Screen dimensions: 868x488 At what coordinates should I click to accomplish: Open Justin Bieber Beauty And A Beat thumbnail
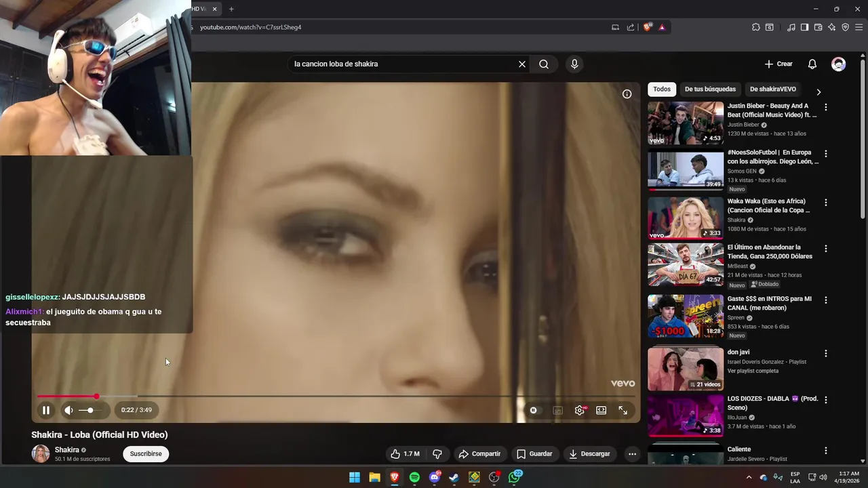point(686,123)
